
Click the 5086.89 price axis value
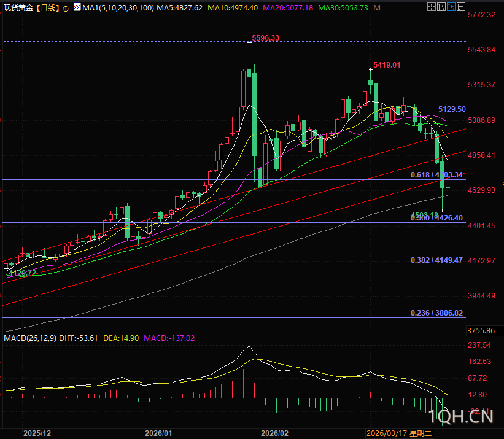481,120
